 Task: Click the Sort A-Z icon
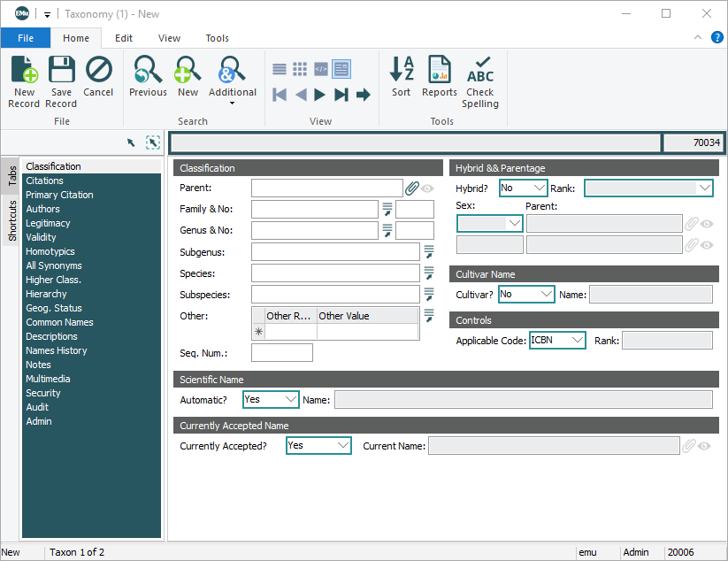pos(402,71)
